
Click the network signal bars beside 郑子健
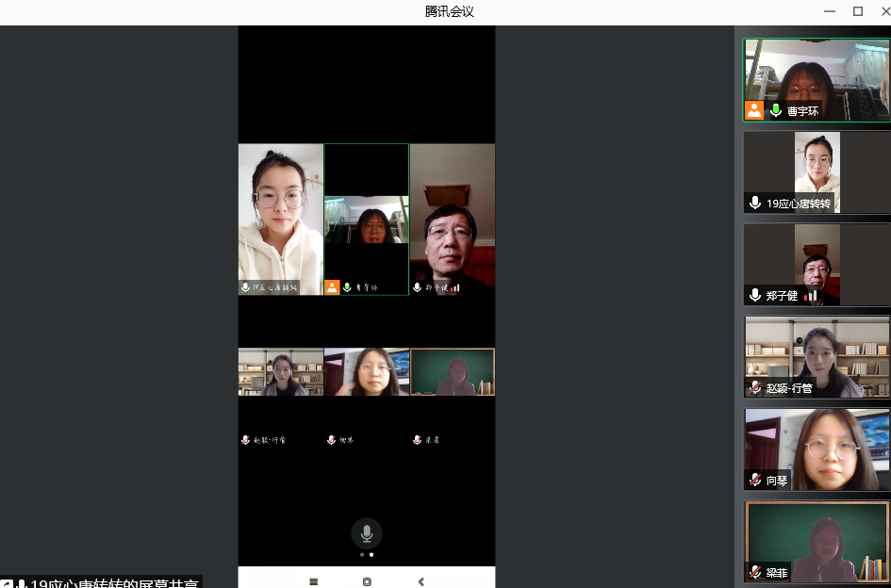pyautogui.click(x=811, y=295)
